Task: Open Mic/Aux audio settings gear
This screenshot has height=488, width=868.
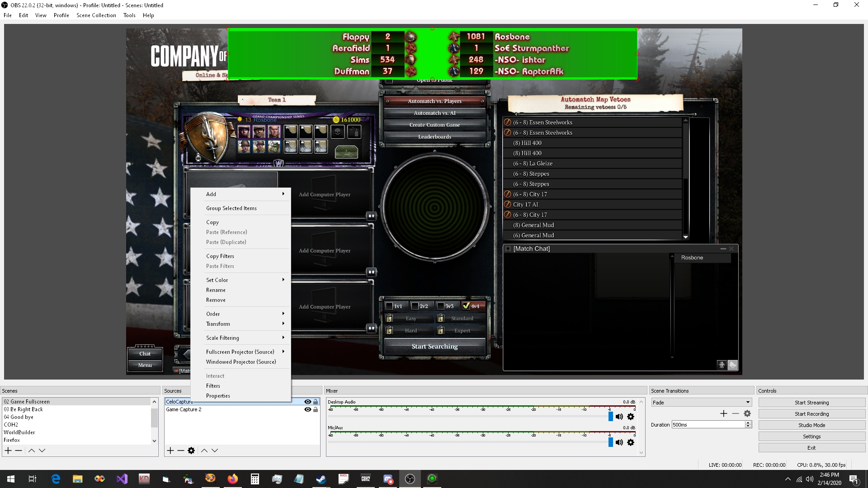Action: (x=631, y=442)
